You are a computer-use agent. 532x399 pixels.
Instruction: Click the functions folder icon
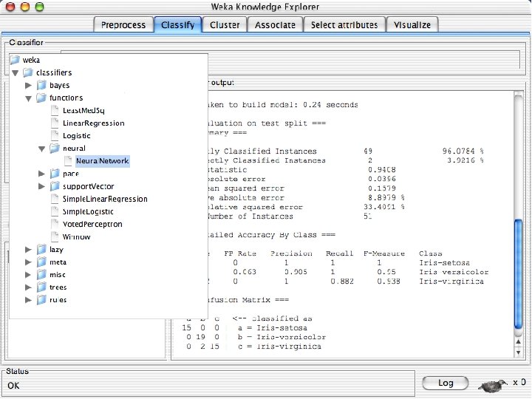tap(41, 98)
